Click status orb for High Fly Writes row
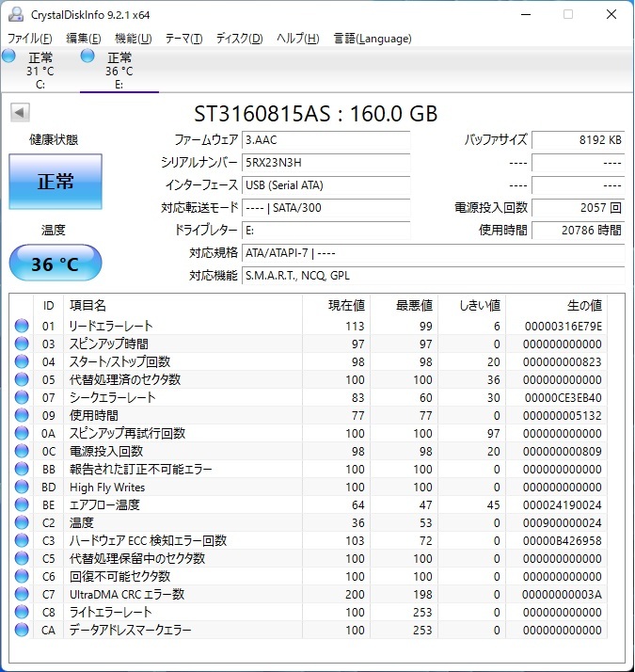635x672 pixels. point(22,488)
